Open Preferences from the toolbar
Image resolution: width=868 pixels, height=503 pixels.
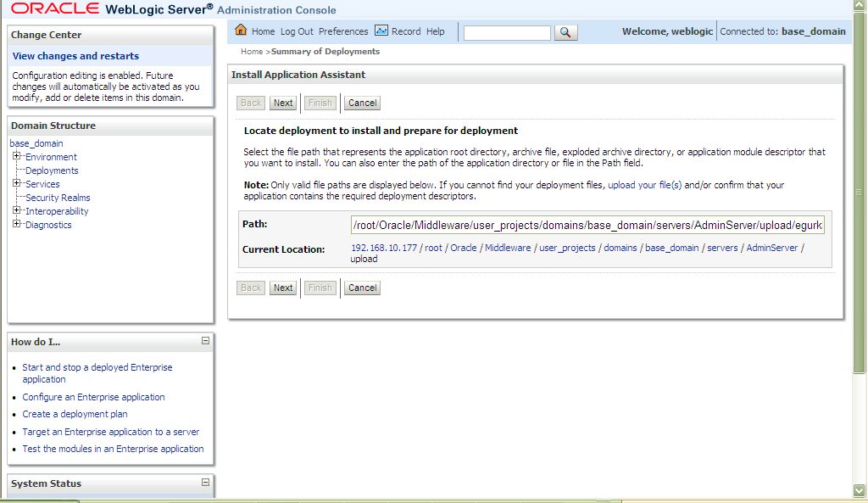343,31
